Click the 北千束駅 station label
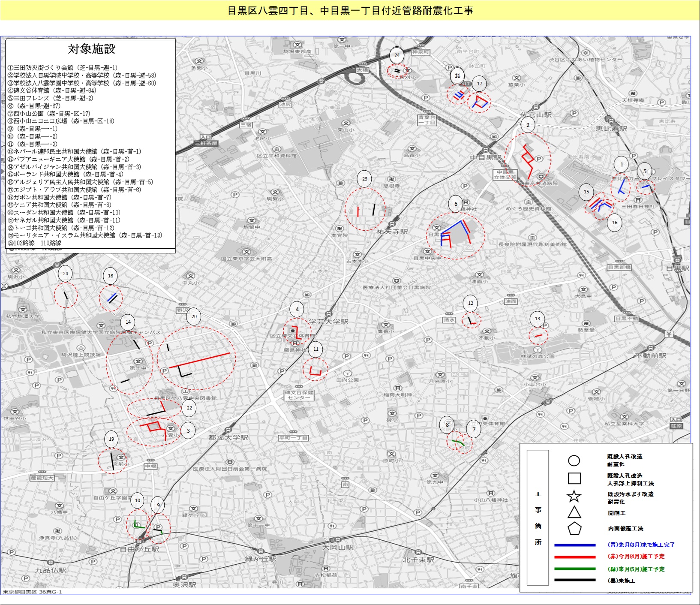Viewport: 700px width, 605px height. pos(418,560)
